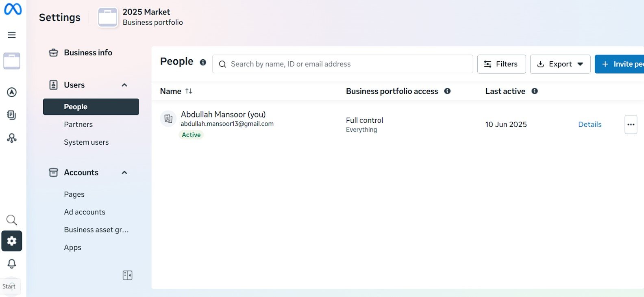
Task: Collapse the Accounts section
Action: pos(124,173)
